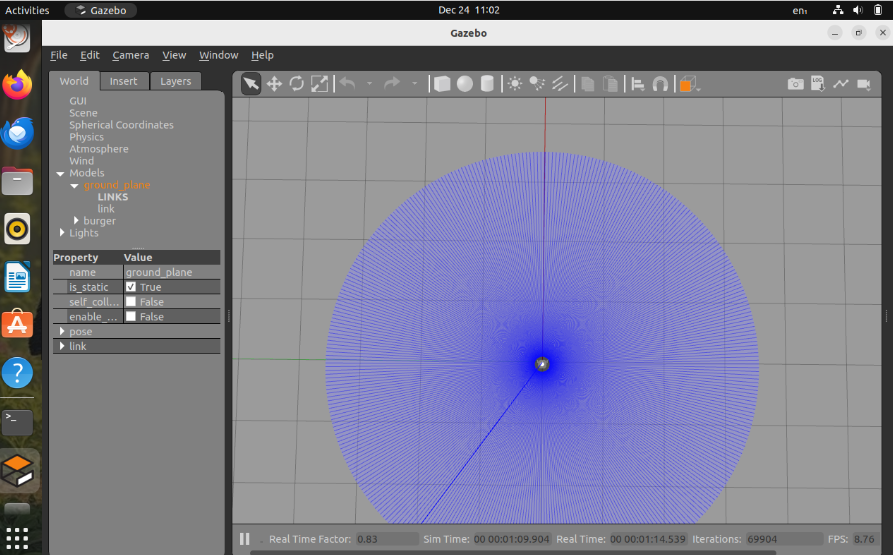This screenshot has width=893, height=555.
Task: Open Terminal from the dock
Action: pyautogui.click(x=17, y=422)
